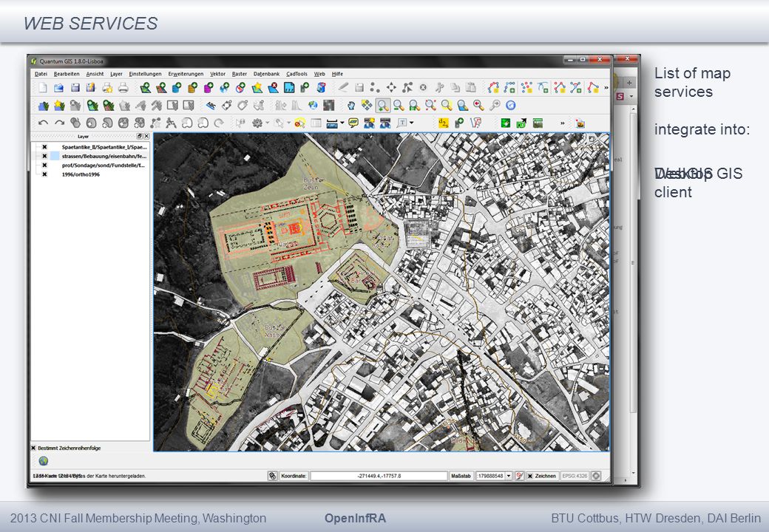
Task: Open the Ansicht menu
Action: click(x=95, y=74)
